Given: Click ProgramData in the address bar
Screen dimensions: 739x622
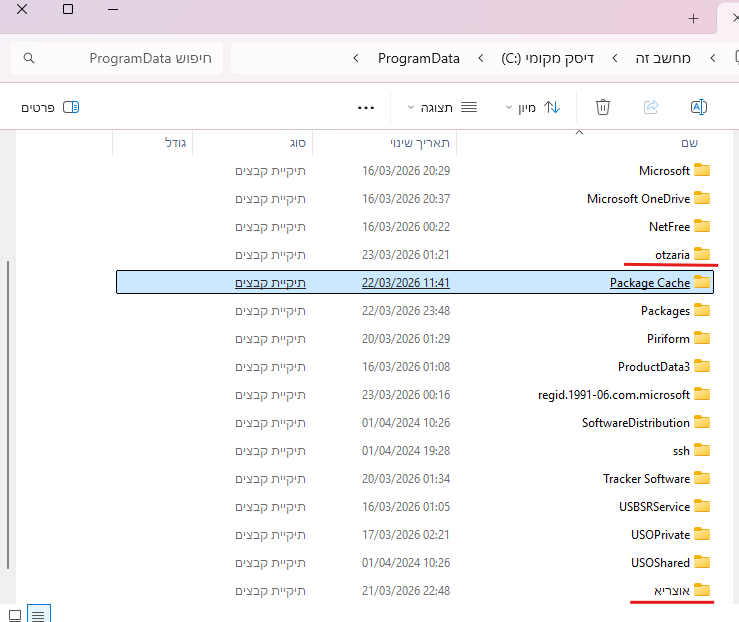Looking at the screenshot, I should click(419, 58).
